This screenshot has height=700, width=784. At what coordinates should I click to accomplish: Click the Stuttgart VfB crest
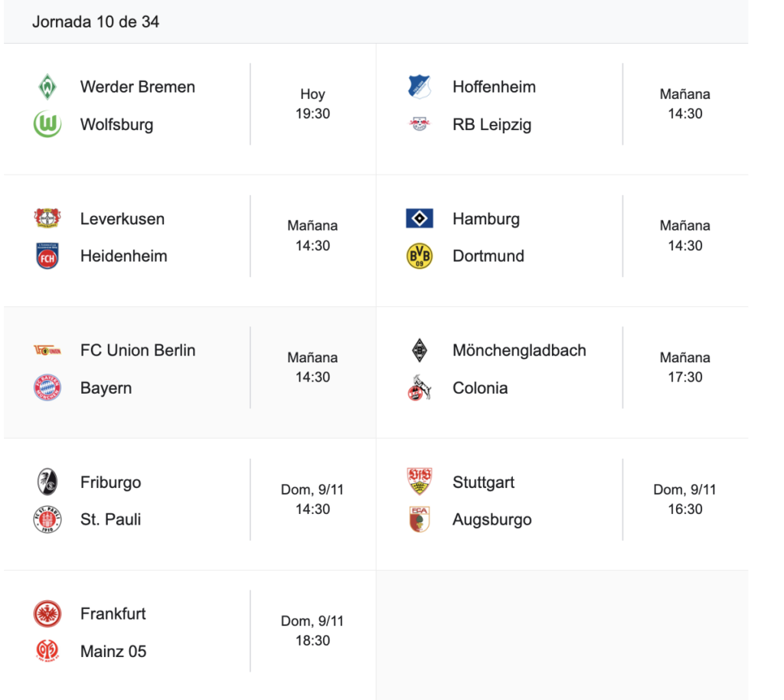coord(420,482)
